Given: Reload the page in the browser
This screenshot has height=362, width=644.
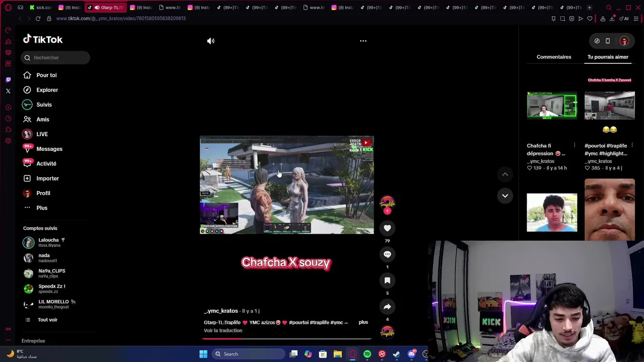Looking at the screenshot, I should pos(38,19).
